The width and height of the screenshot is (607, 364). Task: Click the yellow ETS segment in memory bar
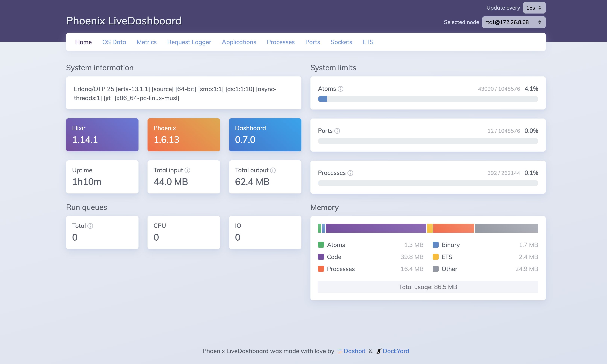pos(430,228)
